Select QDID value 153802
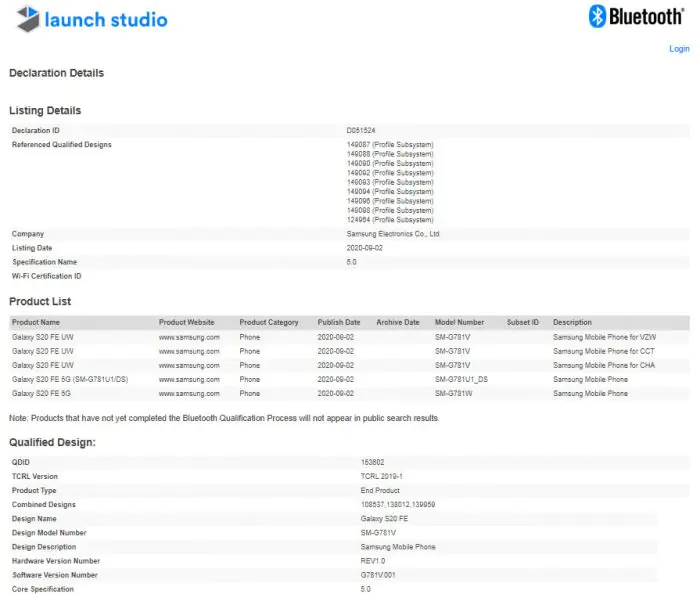 372,462
